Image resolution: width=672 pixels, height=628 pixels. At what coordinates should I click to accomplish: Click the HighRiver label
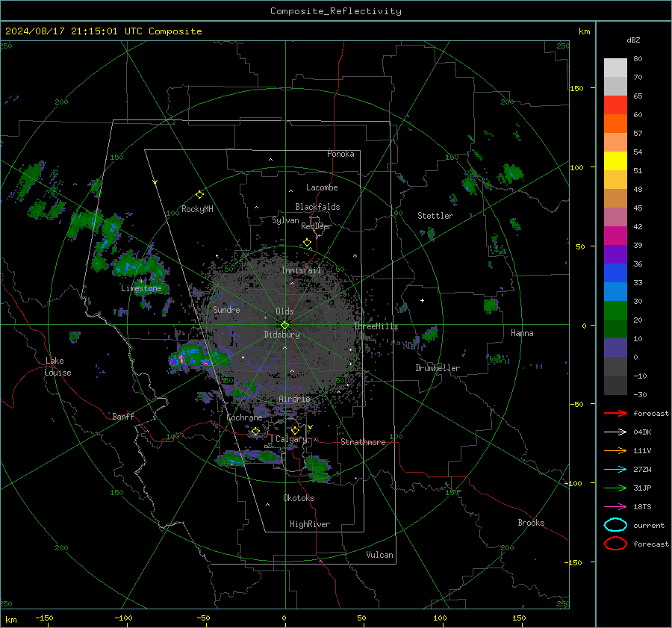tap(310, 524)
